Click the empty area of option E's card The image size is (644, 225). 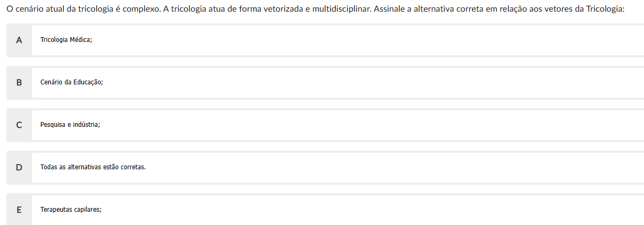372,210
